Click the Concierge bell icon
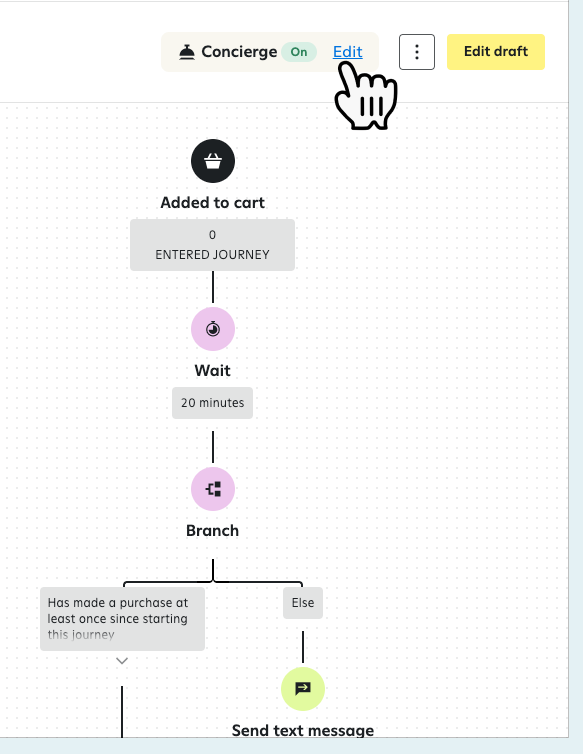Screen dimensions: 583x754 tap(187, 52)
